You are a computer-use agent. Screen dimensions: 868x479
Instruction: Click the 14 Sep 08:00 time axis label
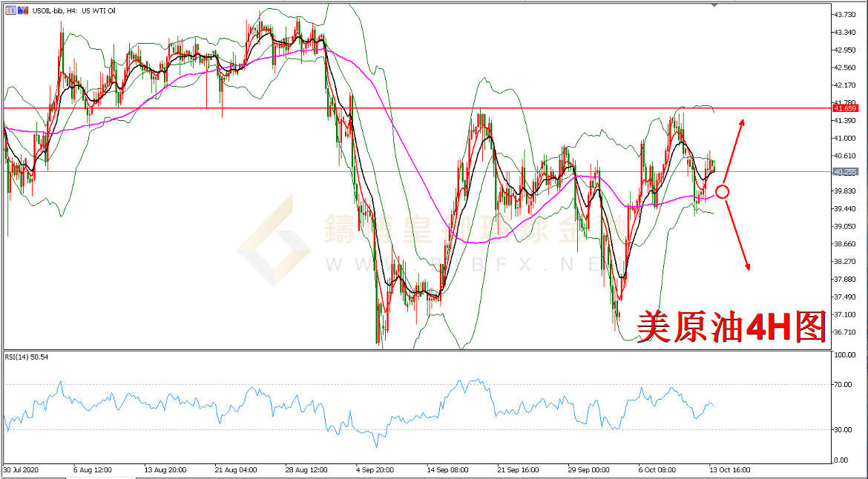(447, 469)
